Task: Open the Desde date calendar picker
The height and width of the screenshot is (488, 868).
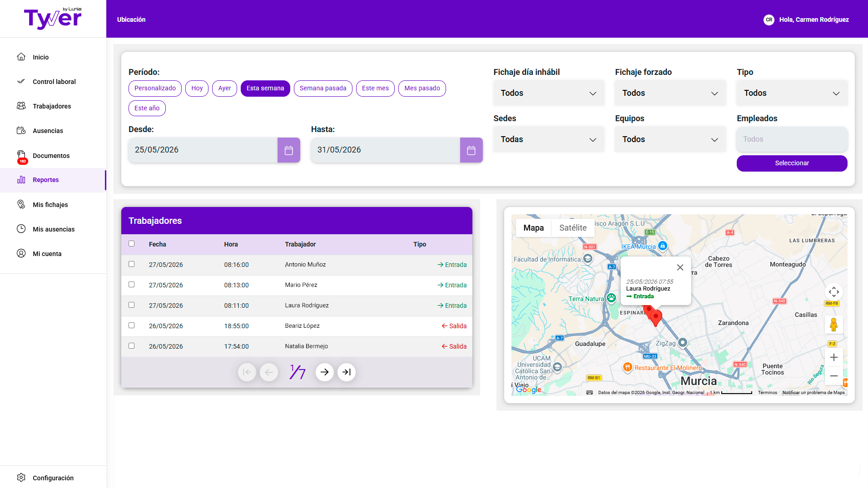Action: tap(289, 150)
